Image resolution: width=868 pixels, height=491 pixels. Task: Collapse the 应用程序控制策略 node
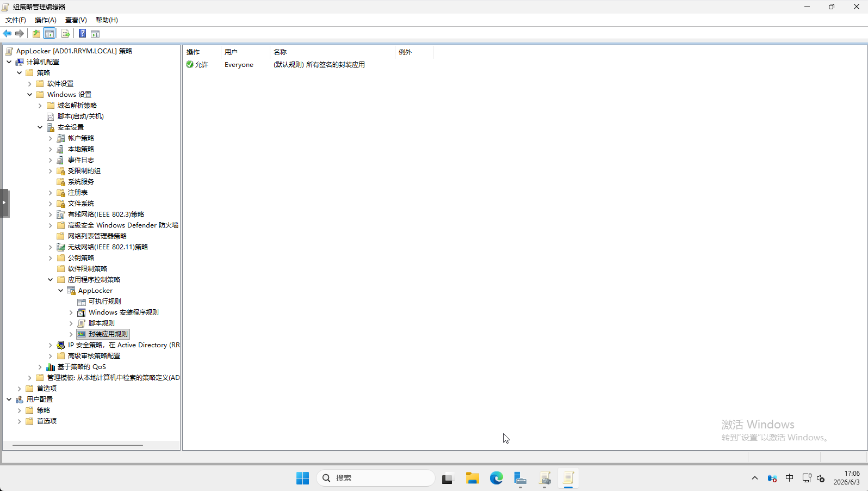point(51,280)
